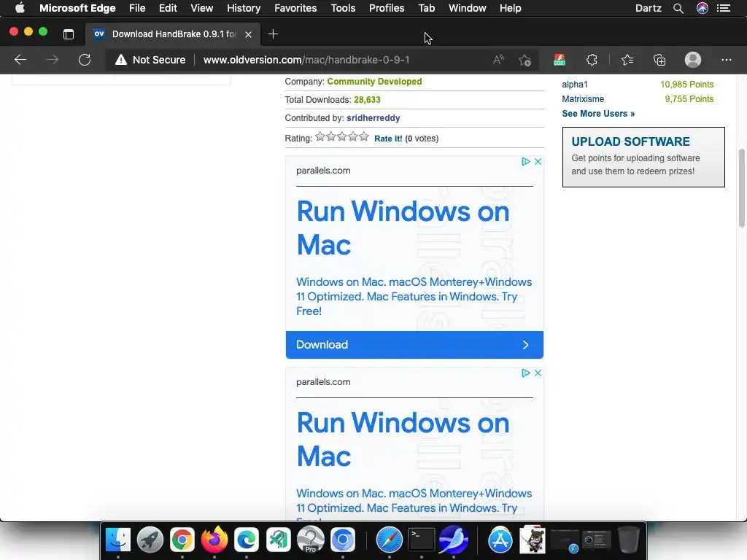
Task: Click second ad's Run Windows on Mac headline
Action: pyautogui.click(x=403, y=439)
